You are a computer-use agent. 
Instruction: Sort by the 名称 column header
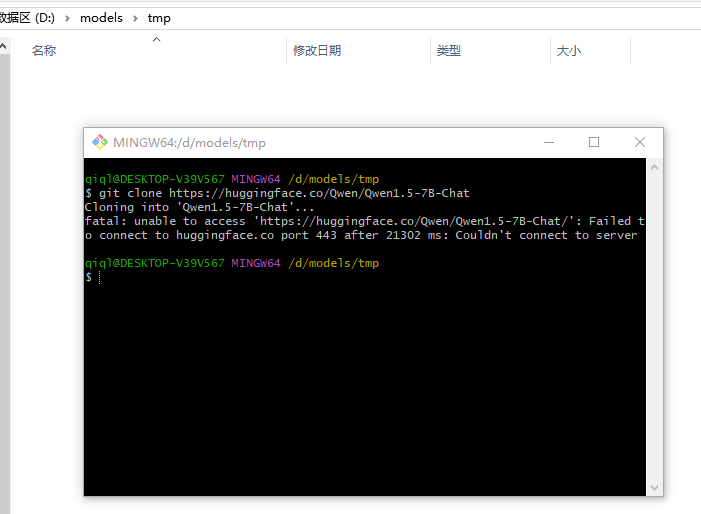[44, 51]
